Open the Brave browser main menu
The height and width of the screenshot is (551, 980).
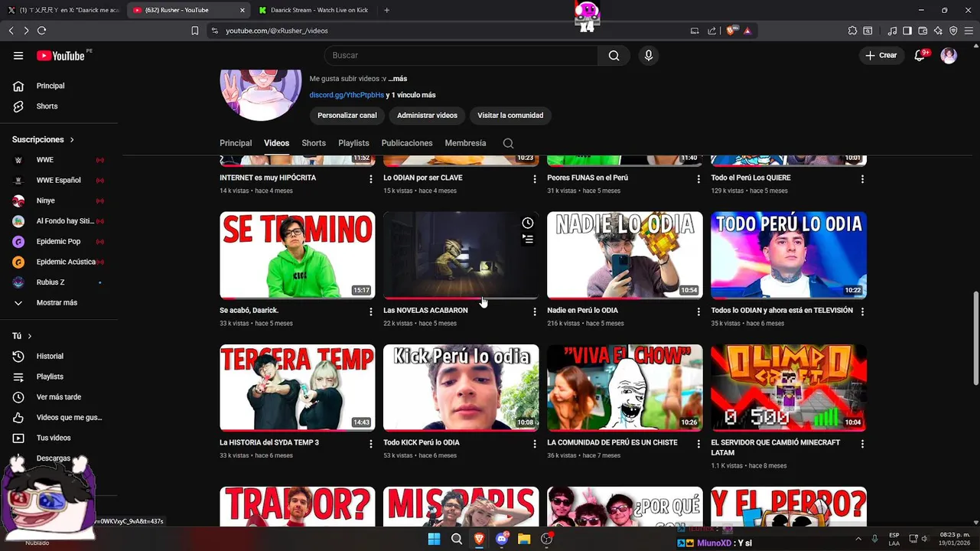click(968, 31)
